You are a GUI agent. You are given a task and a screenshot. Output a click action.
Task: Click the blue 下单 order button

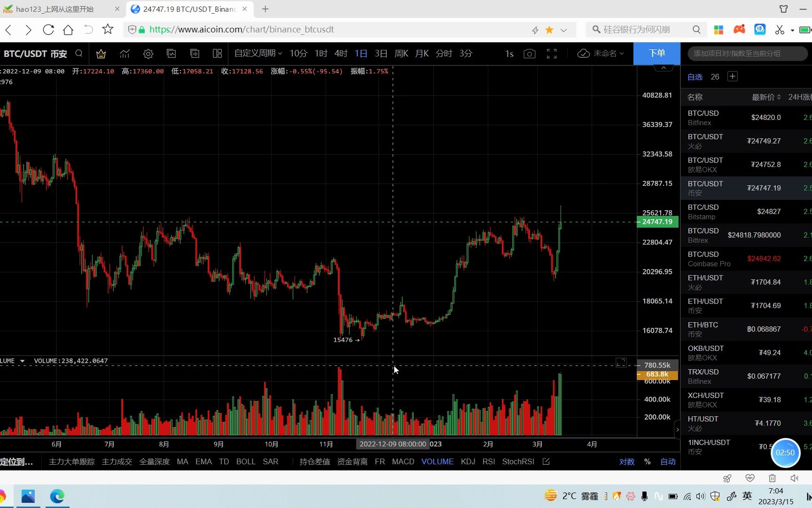(x=657, y=53)
